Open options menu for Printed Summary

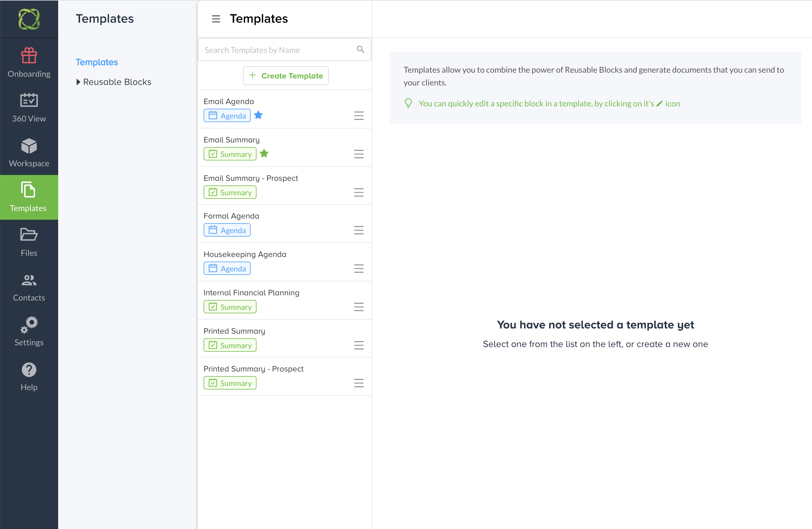tap(359, 345)
